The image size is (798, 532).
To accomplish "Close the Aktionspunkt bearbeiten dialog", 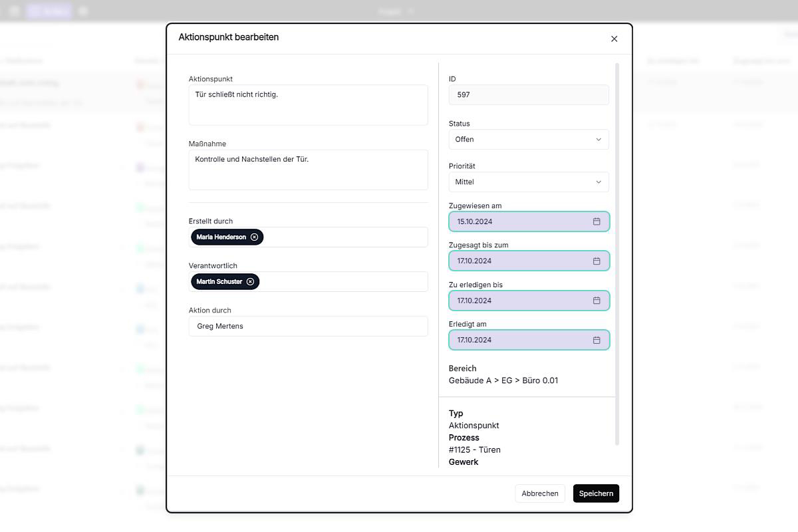I will click(x=614, y=39).
